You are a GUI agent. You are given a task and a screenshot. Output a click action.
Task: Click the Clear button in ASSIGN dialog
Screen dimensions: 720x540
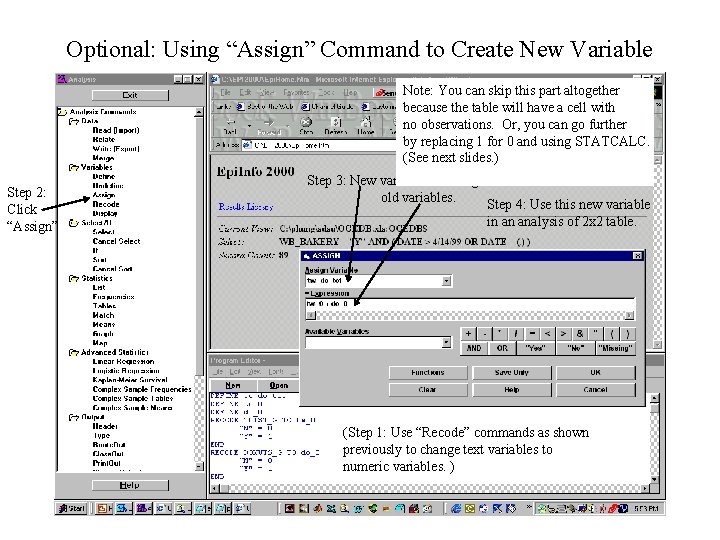click(428, 389)
